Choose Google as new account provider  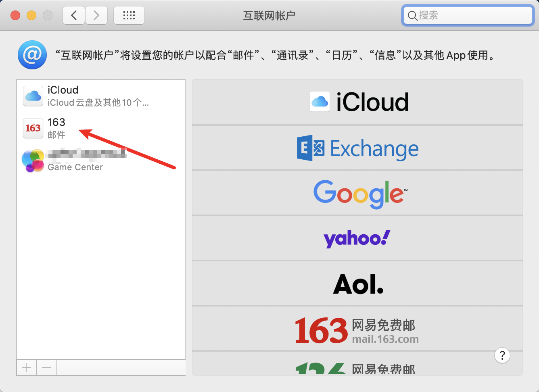(x=357, y=193)
